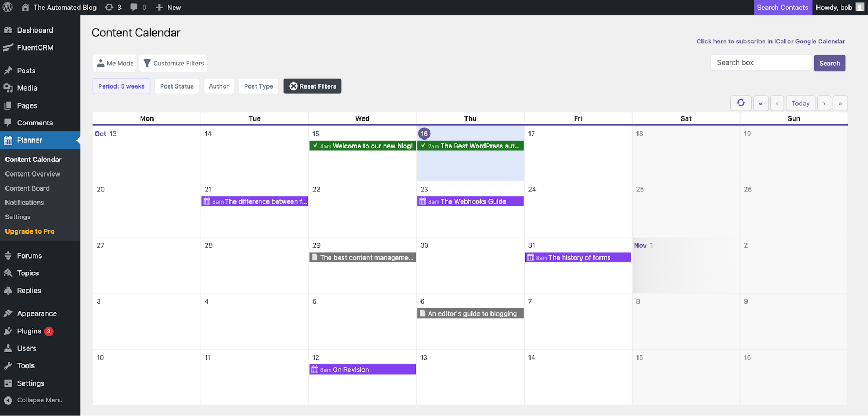Click the Topics icon in sidebar

click(x=8, y=273)
